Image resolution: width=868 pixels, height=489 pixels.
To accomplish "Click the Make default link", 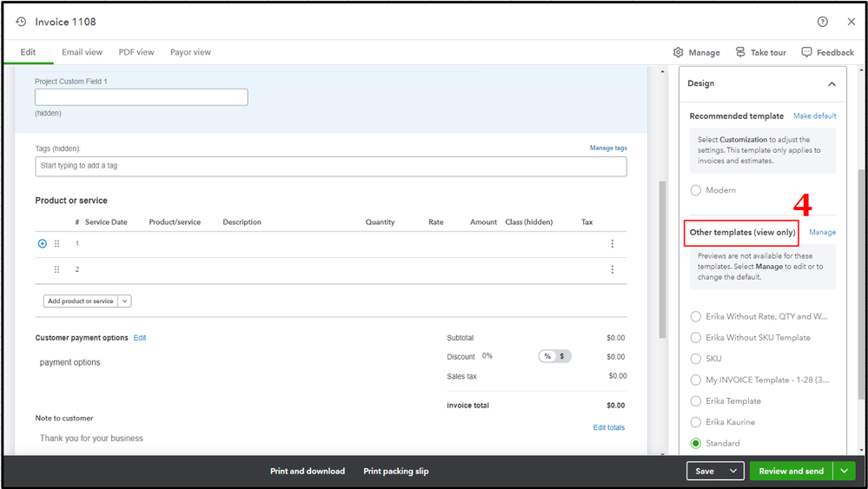I will tap(815, 116).
